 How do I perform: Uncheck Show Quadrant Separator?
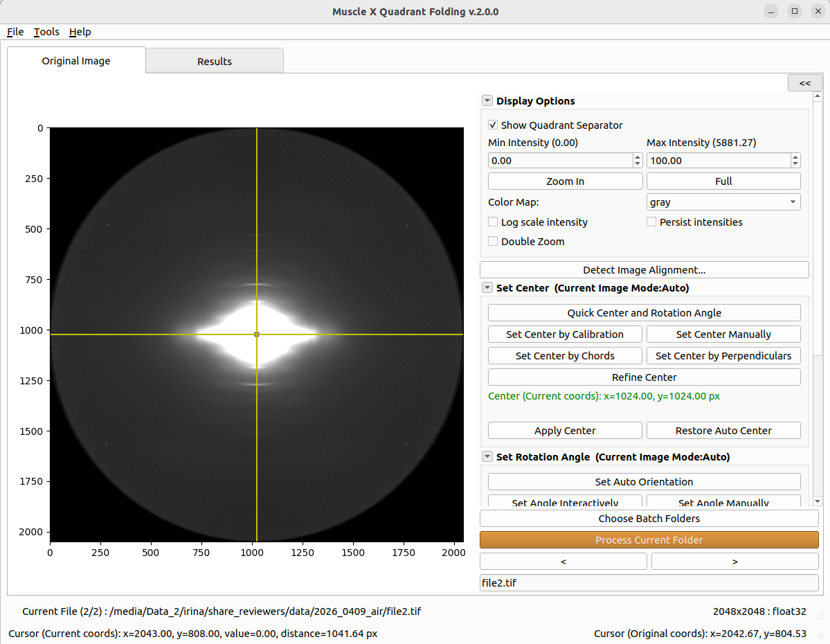pos(493,125)
